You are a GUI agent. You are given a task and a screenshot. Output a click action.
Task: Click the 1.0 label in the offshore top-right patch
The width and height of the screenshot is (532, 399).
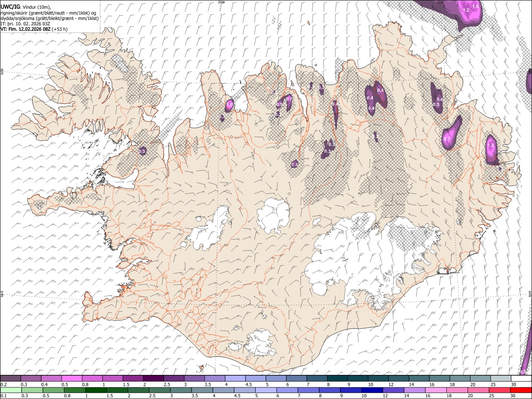pos(476,7)
